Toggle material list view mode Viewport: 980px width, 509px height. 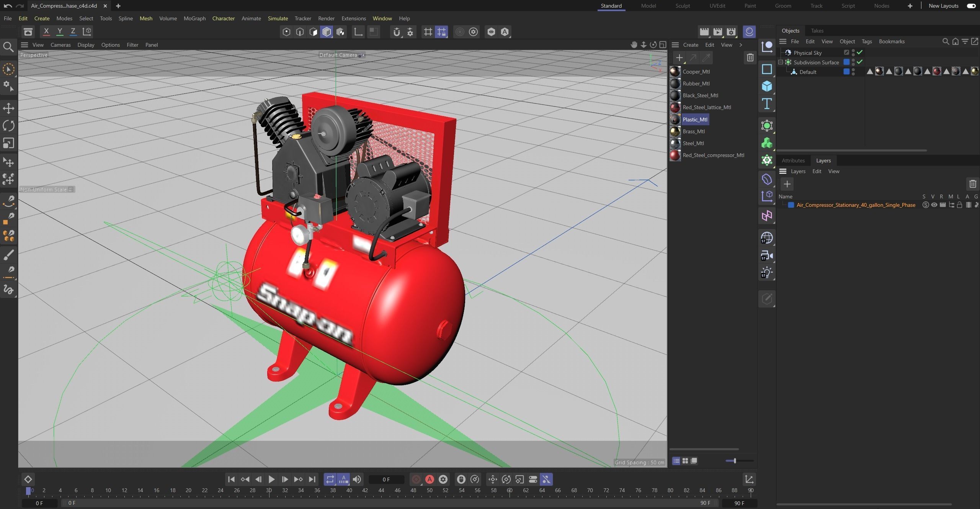point(676,461)
